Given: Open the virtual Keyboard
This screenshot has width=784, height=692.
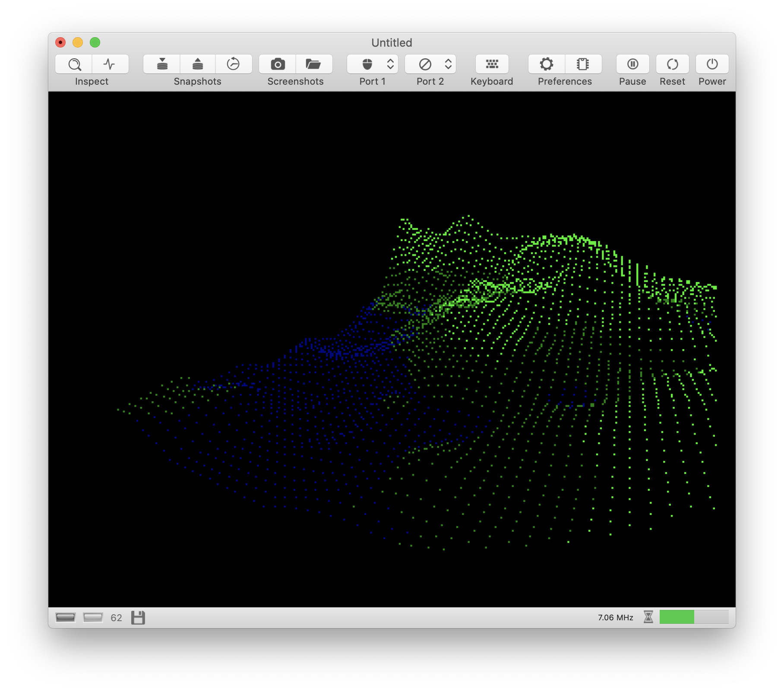Looking at the screenshot, I should tap(492, 64).
